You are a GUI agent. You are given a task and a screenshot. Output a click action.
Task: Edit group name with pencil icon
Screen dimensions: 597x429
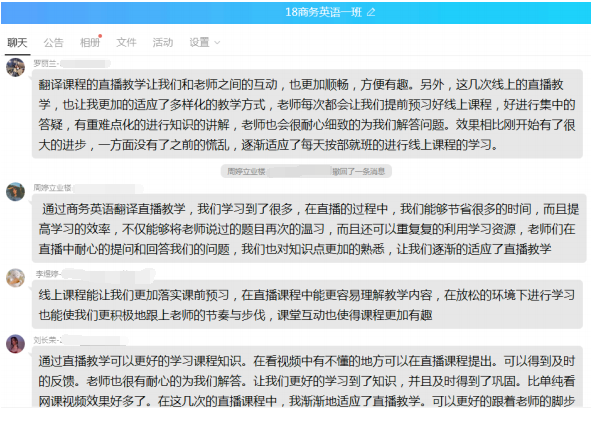(371, 13)
